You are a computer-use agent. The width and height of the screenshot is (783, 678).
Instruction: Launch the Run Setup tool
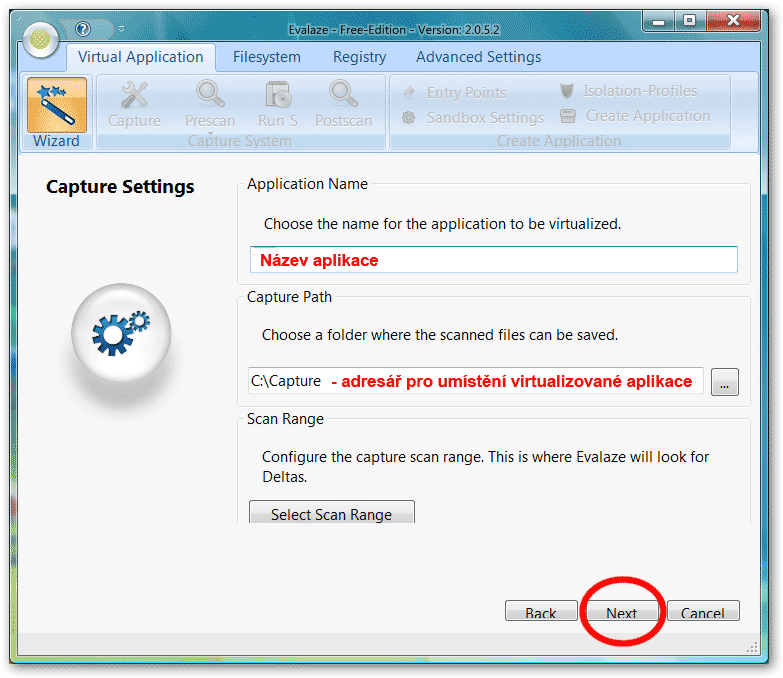278,105
